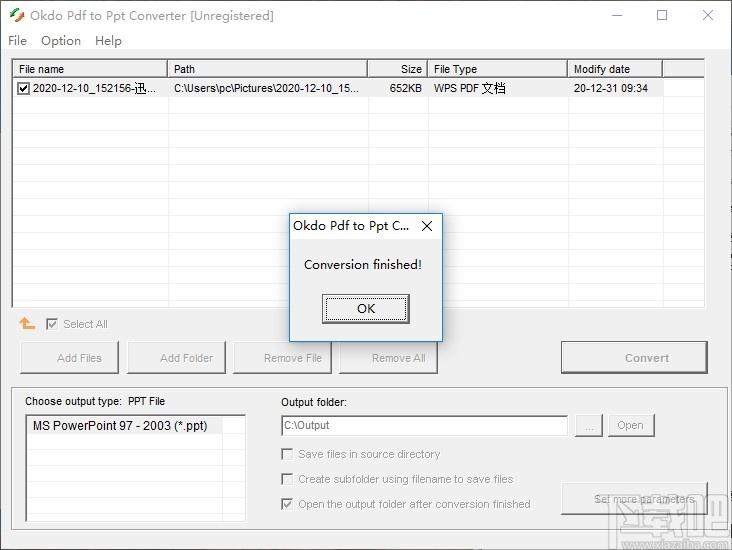Click the Set more parameters button
Viewport: 732px width, 550px height.
point(634,499)
